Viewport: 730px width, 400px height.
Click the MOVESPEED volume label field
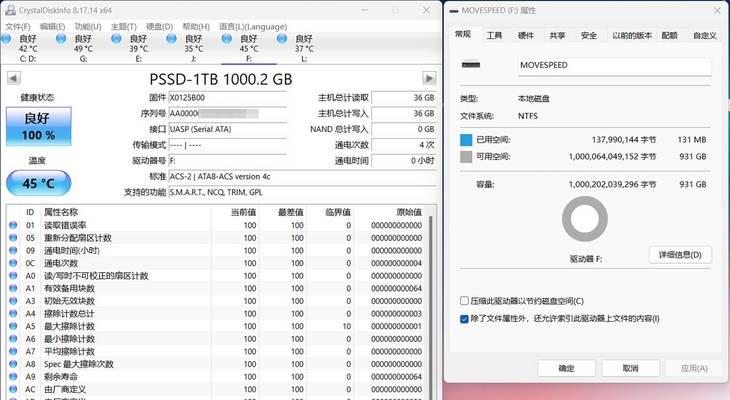615,65
